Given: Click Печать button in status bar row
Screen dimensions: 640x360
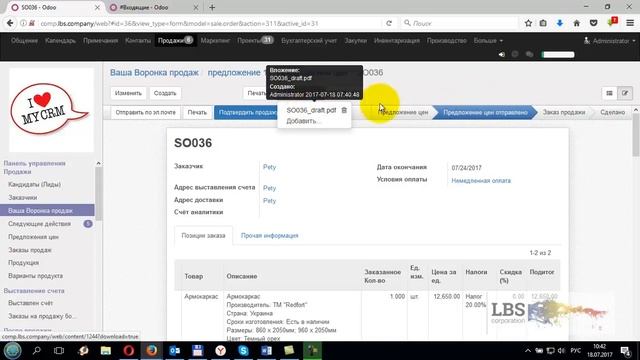Looking at the screenshot, I should (197, 112).
